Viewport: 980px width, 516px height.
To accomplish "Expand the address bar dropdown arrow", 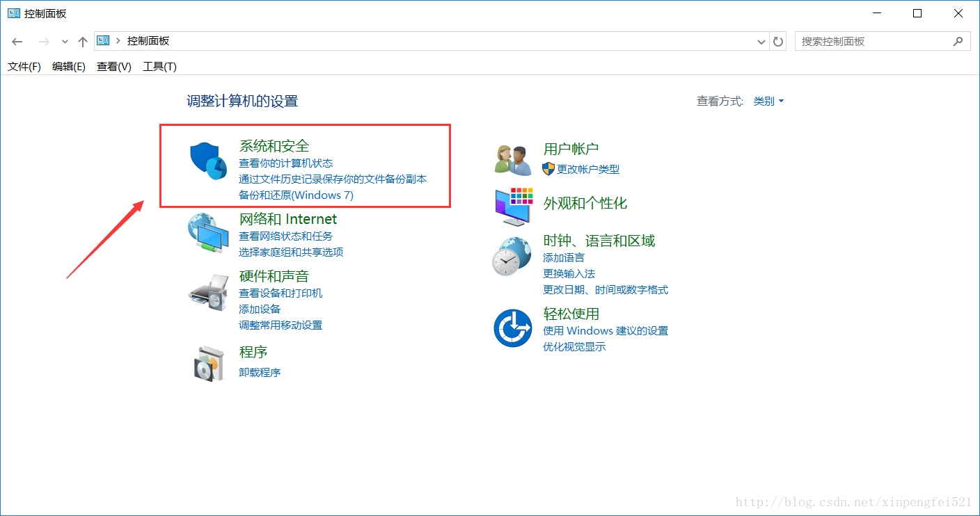I will click(761, 40).
